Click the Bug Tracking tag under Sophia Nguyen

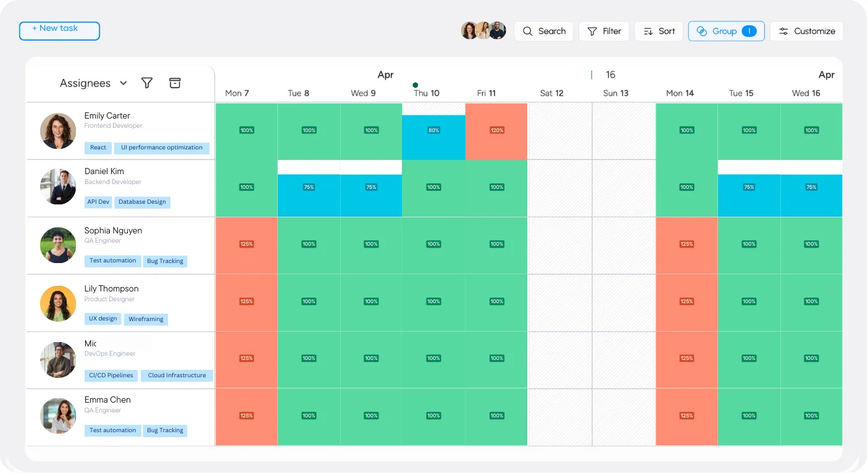click(165, 261)
